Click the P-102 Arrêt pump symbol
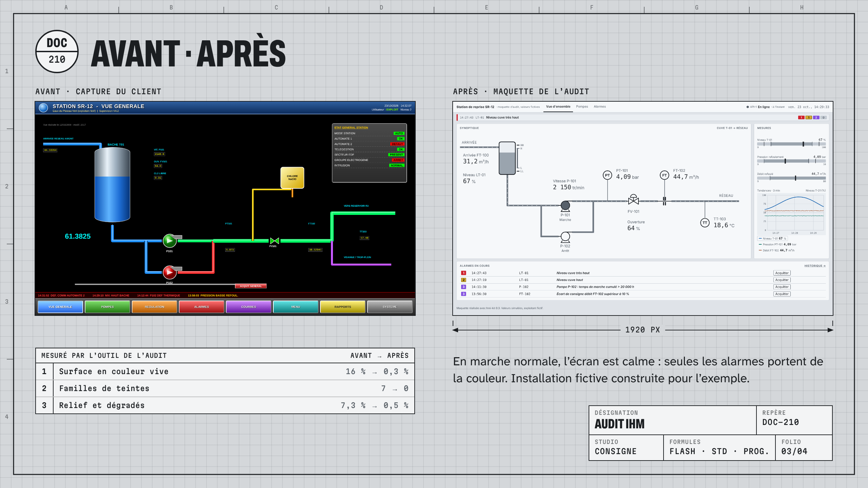 click(x=565, y=237)
